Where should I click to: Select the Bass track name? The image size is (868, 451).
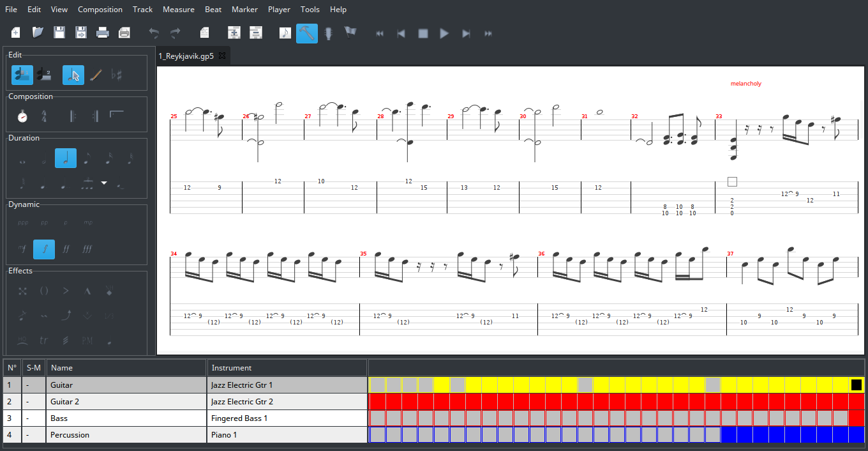59,418
